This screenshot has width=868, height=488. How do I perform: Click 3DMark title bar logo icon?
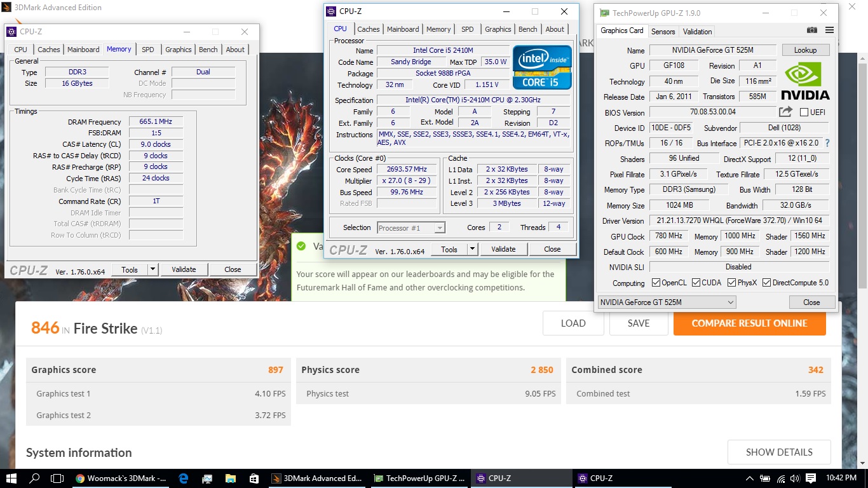pyautogui.click(x=6, y=8)
